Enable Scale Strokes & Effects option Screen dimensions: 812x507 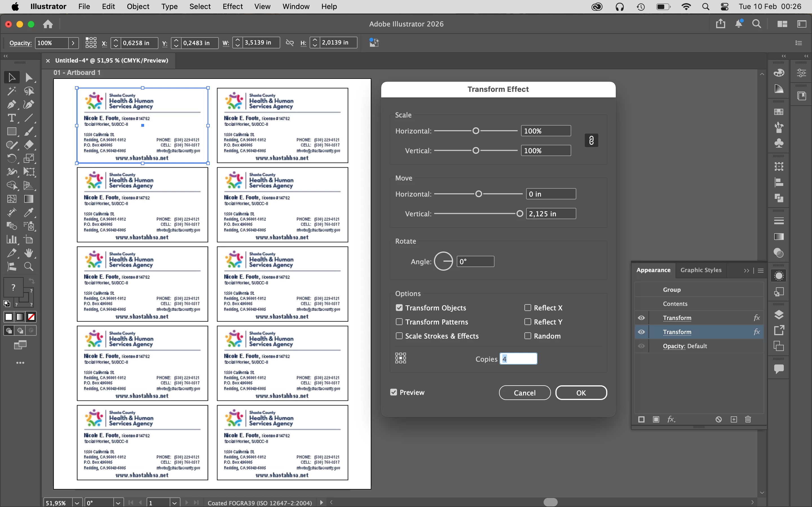399,336
